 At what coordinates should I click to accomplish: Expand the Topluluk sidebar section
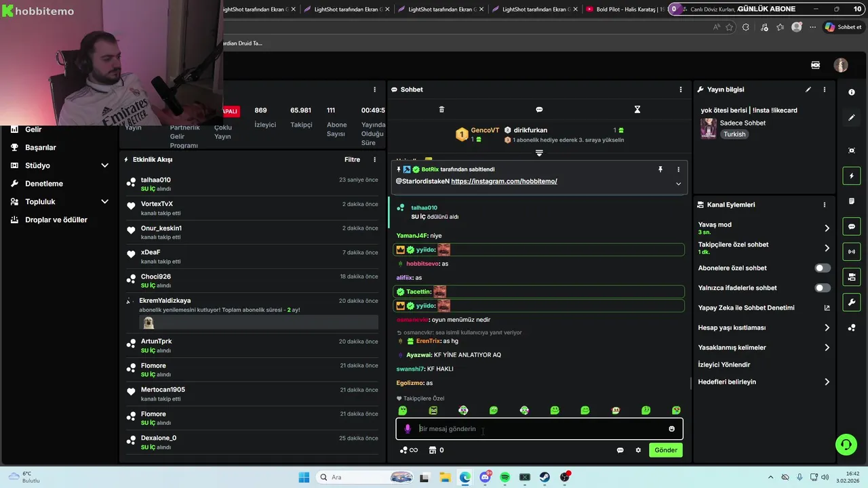(x=104, y=202)
